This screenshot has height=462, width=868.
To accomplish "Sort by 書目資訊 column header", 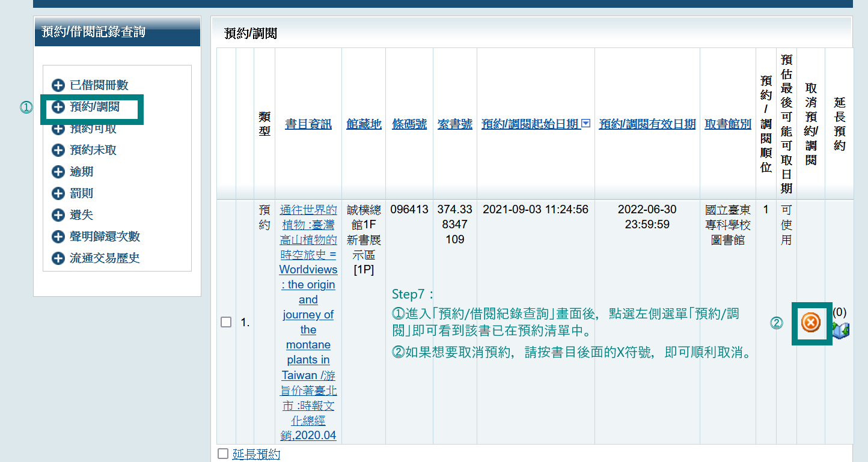I will (x=308, y=124).
